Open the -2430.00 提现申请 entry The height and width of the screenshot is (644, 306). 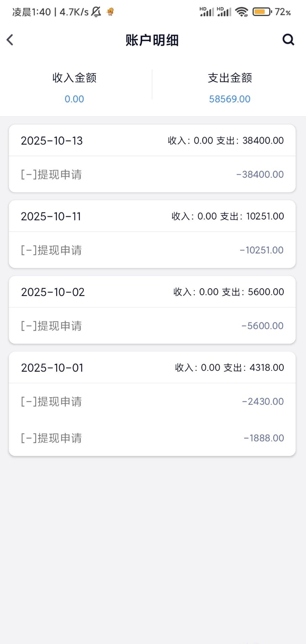(152, 401)
